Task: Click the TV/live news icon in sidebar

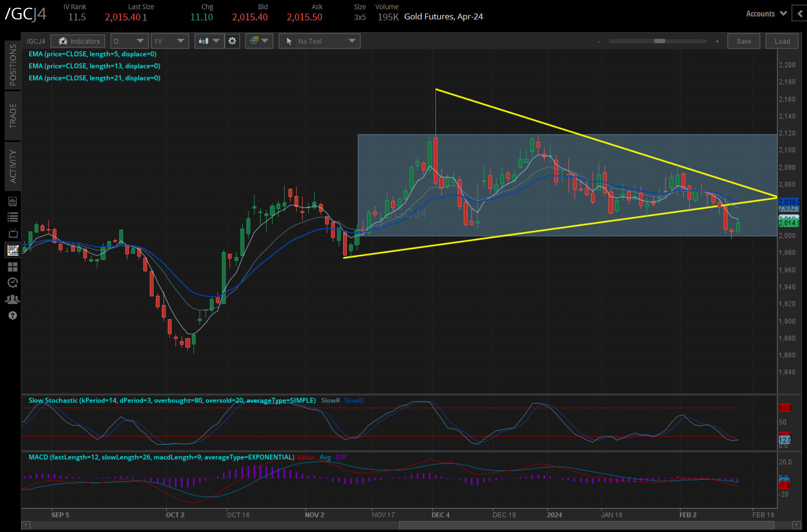Action: click(13, 233)
